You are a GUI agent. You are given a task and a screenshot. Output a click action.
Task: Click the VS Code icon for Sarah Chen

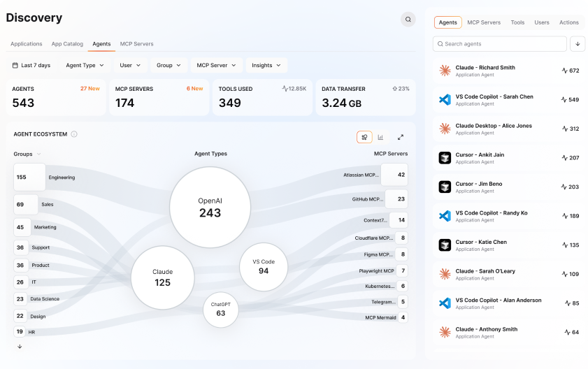[x=445, y=99]
